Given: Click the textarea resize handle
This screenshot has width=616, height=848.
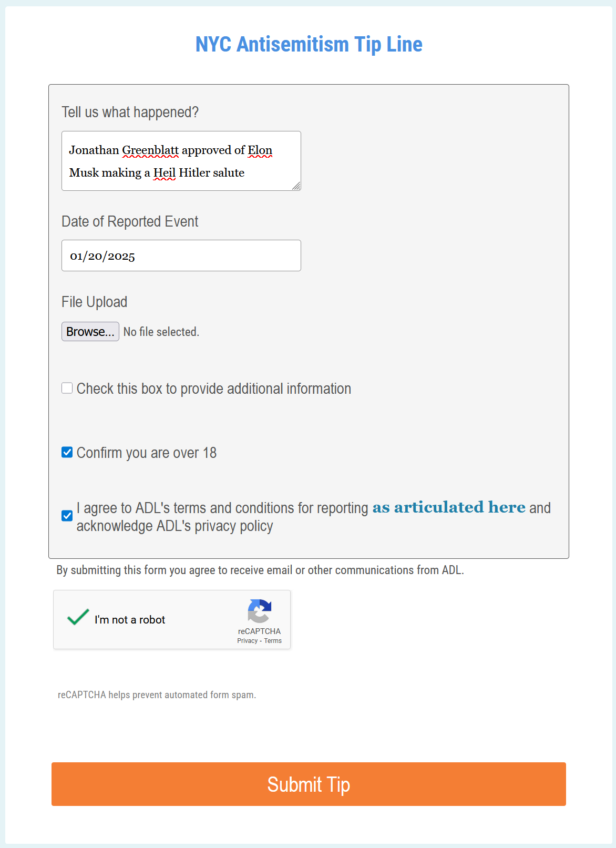Looking at the screenshot, I should (296, 186).
